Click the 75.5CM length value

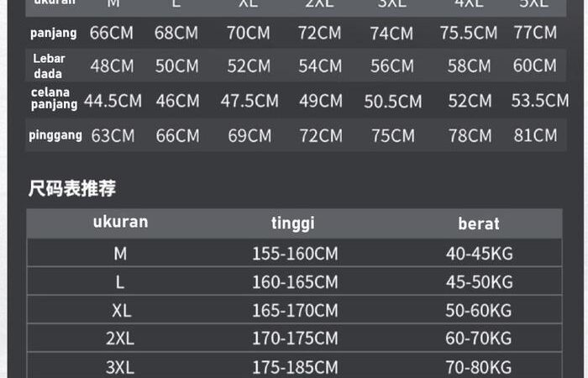[x=469, y=34]
